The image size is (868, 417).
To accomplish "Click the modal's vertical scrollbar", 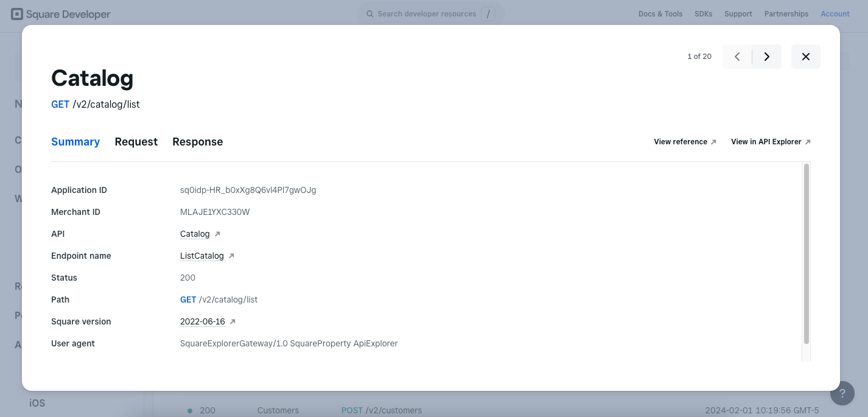I will tap(807, 254).
